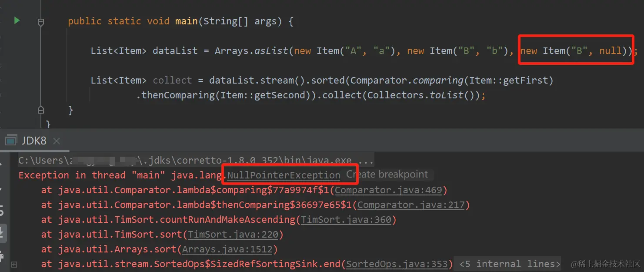Click the thenComparing call in editor
The image size is (644, 272).
(178, 95)
